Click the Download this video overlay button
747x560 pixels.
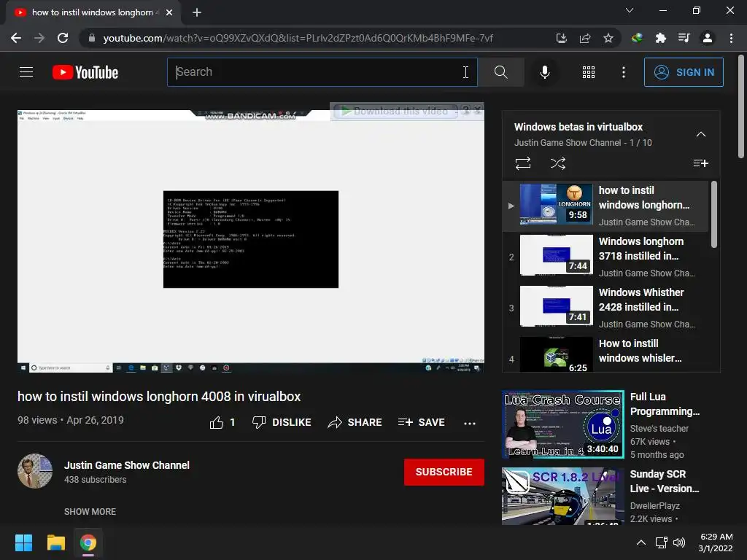395,111
